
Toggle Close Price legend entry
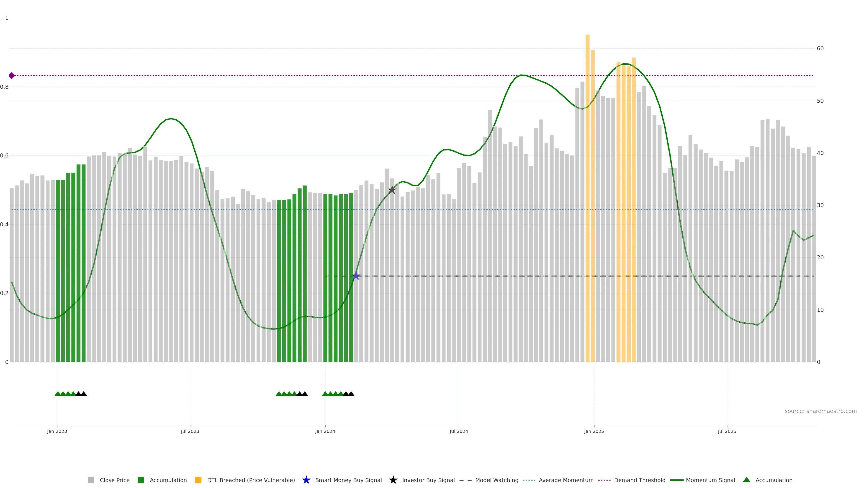(x=114, y=480)
